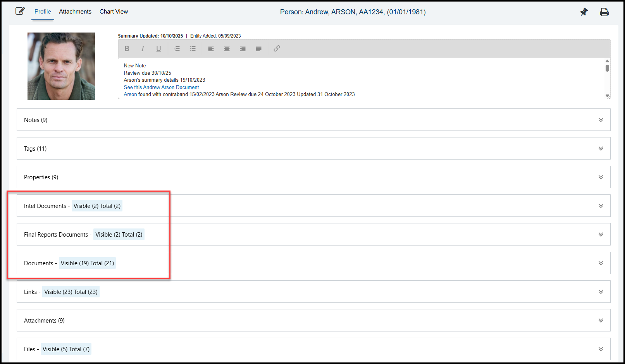Insert a bulleted list in summary

(193, 48)
